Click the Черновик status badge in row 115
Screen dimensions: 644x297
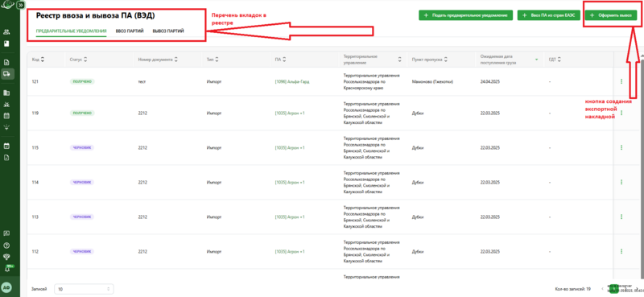82,147
